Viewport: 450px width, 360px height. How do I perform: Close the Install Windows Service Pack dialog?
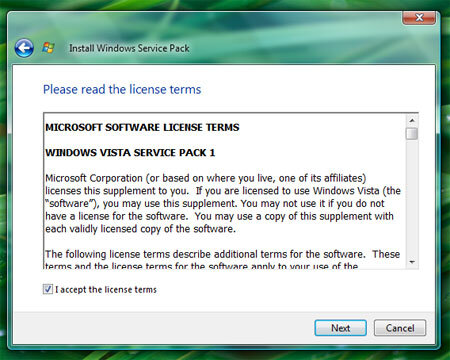[x=419, y=18]
